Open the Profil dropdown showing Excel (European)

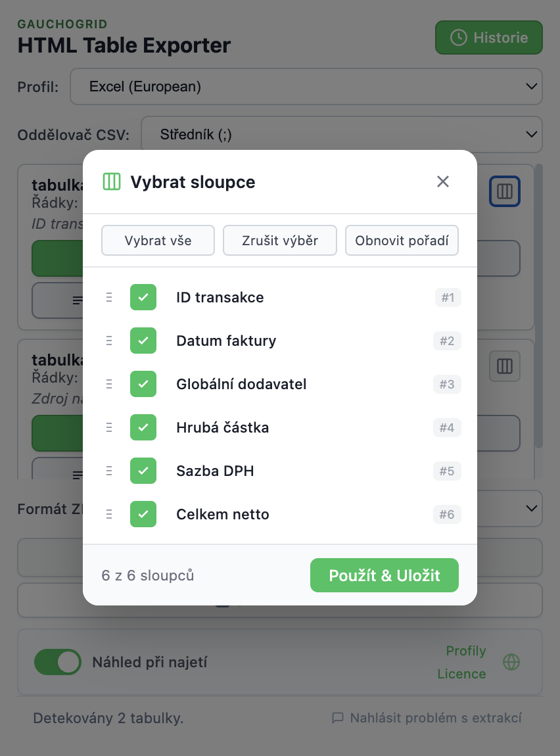(306, 86)
